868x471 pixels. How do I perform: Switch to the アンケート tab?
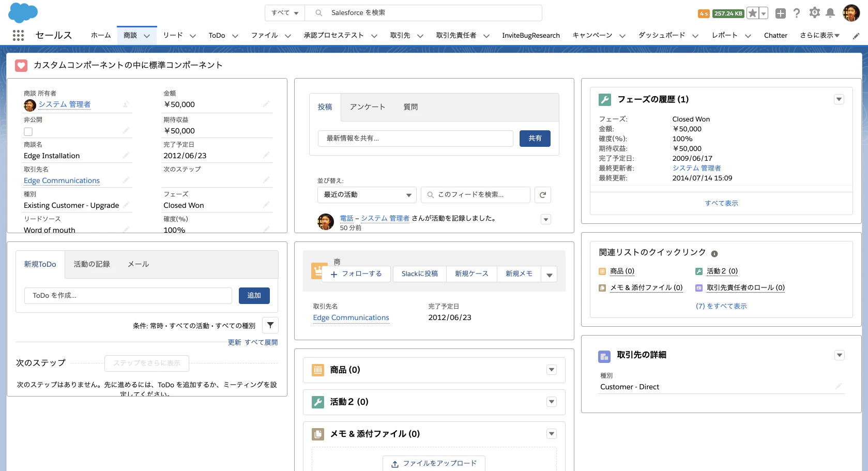[x=367, y=107]
